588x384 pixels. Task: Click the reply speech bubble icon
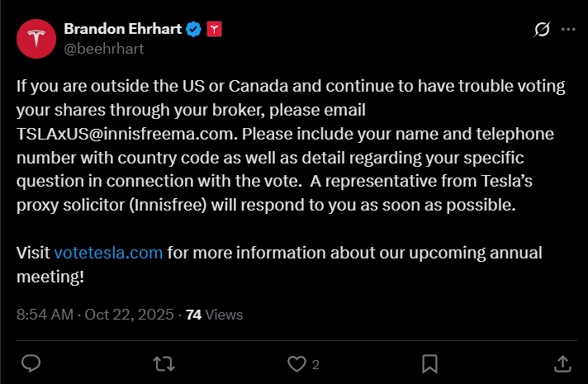tap(31, 363)
